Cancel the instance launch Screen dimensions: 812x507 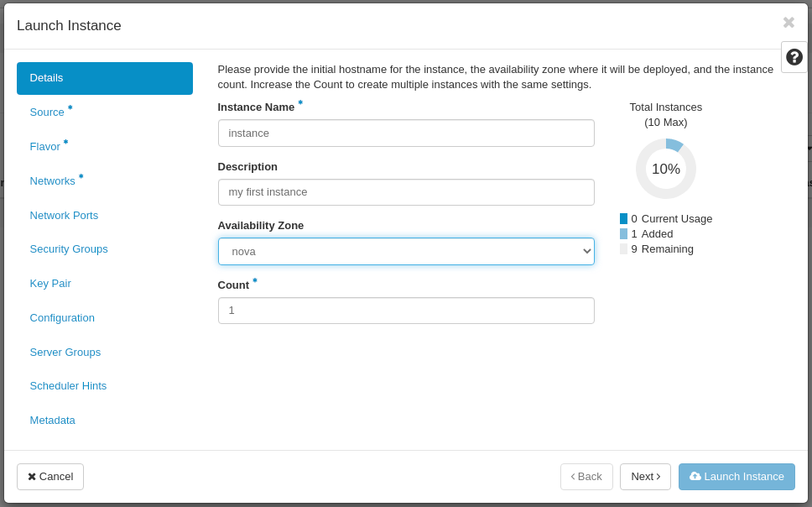click(49, 477)
